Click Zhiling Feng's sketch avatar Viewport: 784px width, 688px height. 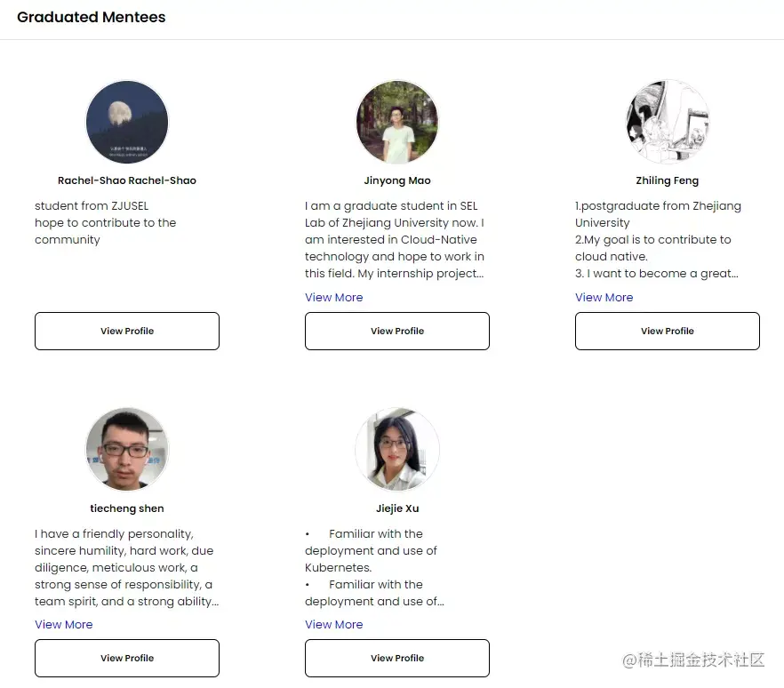click(668, 123)
